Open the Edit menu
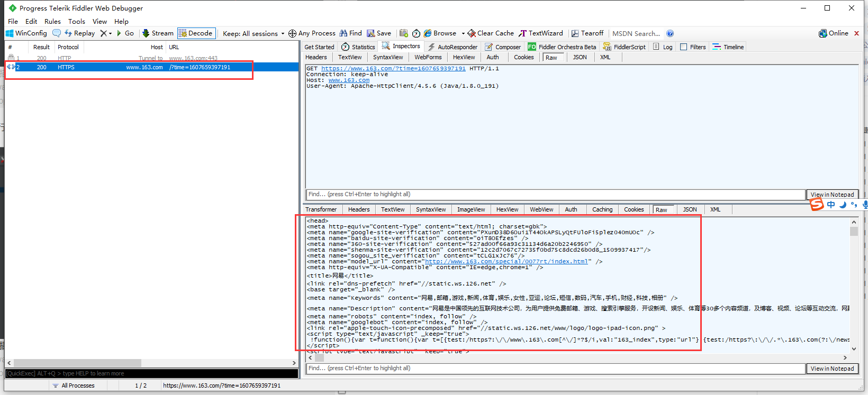This screenshot has height=395, width=868. [31, 22]
